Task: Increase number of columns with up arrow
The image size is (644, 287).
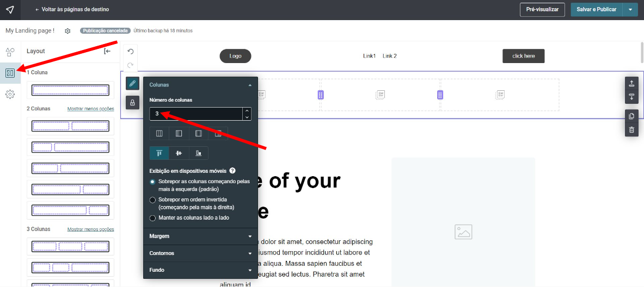Action: (247, 111)
